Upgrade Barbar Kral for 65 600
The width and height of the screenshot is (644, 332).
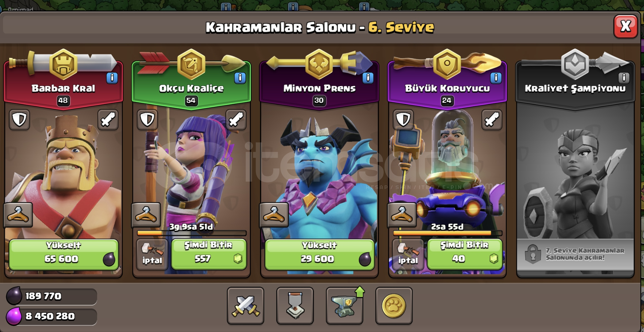(x=64, y=255)
